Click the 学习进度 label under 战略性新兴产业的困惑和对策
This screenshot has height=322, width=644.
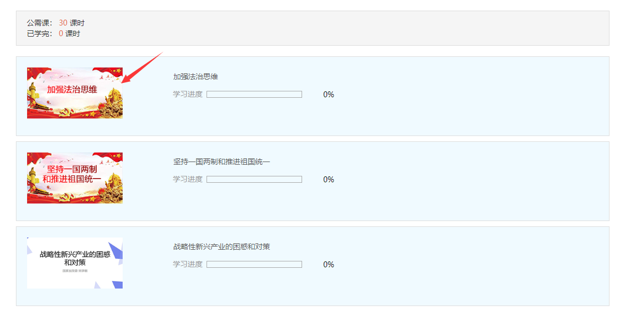click(188, 264)
